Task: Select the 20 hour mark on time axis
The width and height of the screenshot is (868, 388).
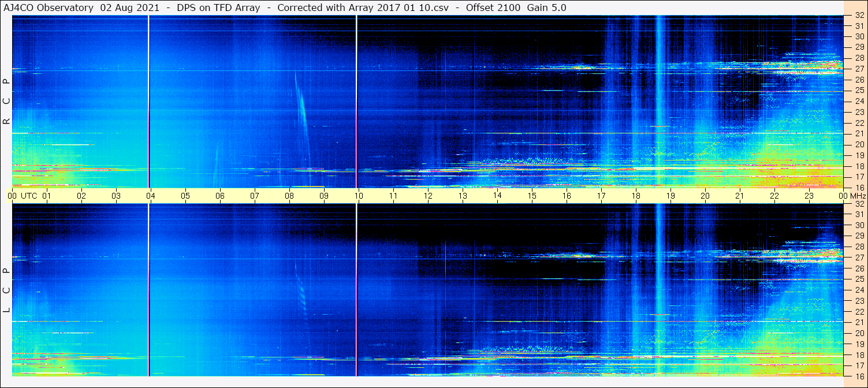Action: tap(705, 196)
